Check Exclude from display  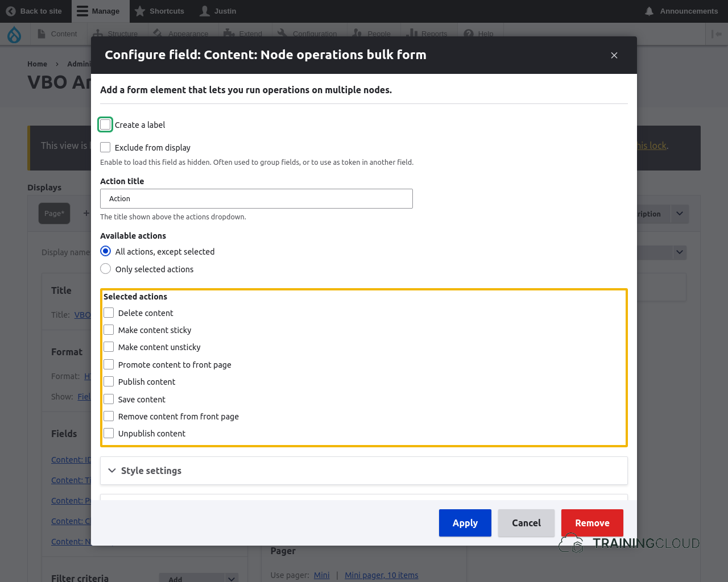pyautogui.click(x=105, y=147)
